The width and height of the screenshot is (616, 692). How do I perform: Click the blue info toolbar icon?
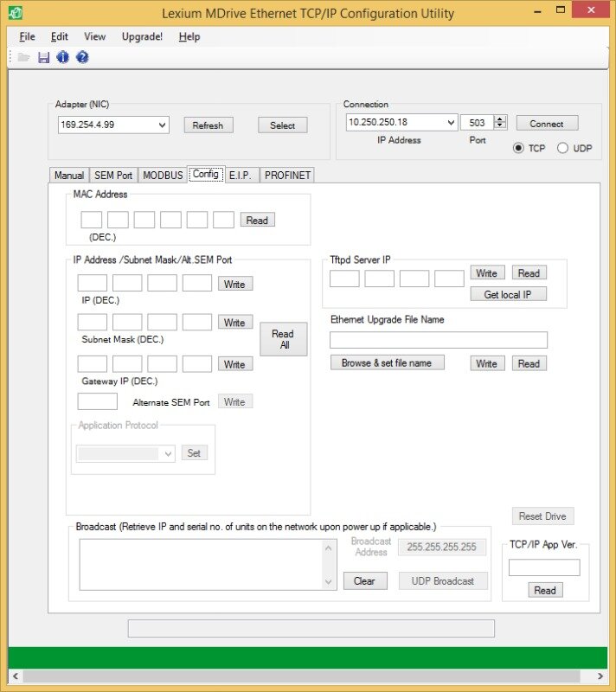pos(62,57)
